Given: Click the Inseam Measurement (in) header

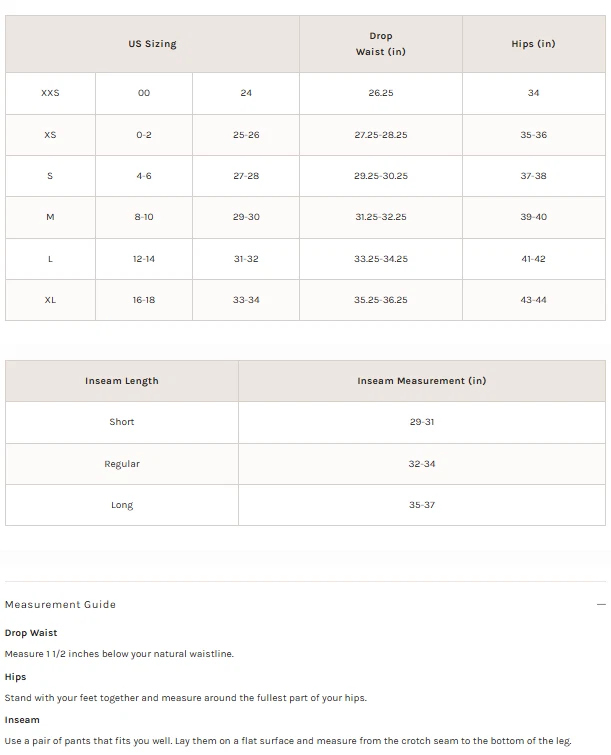Looking at the screenshot, I should (422, 381).
